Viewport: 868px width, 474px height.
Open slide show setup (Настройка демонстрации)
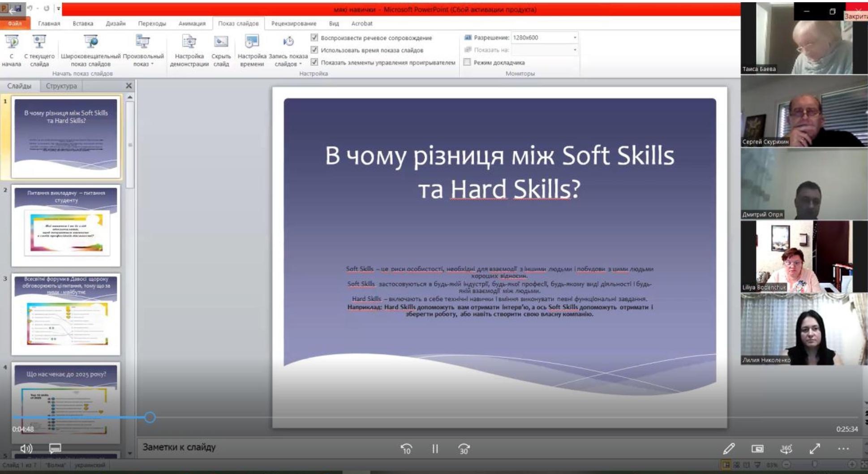point(189,43)
